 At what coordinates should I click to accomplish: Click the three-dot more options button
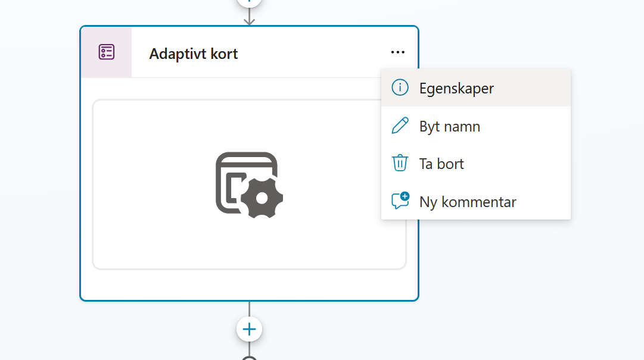397,52
